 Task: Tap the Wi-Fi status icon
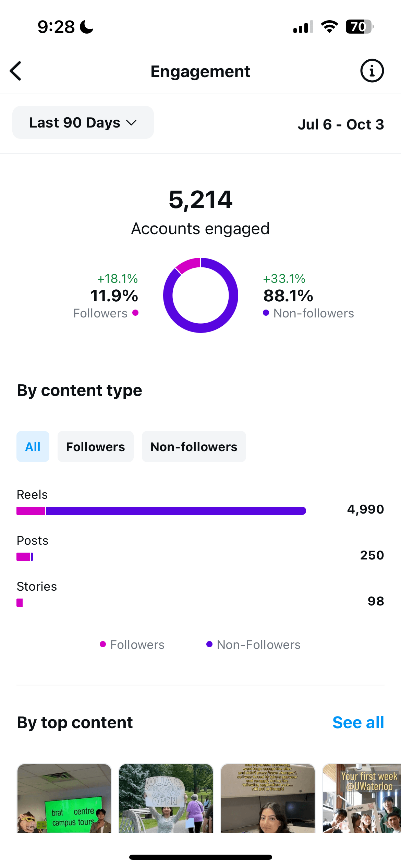click(329, 27)
